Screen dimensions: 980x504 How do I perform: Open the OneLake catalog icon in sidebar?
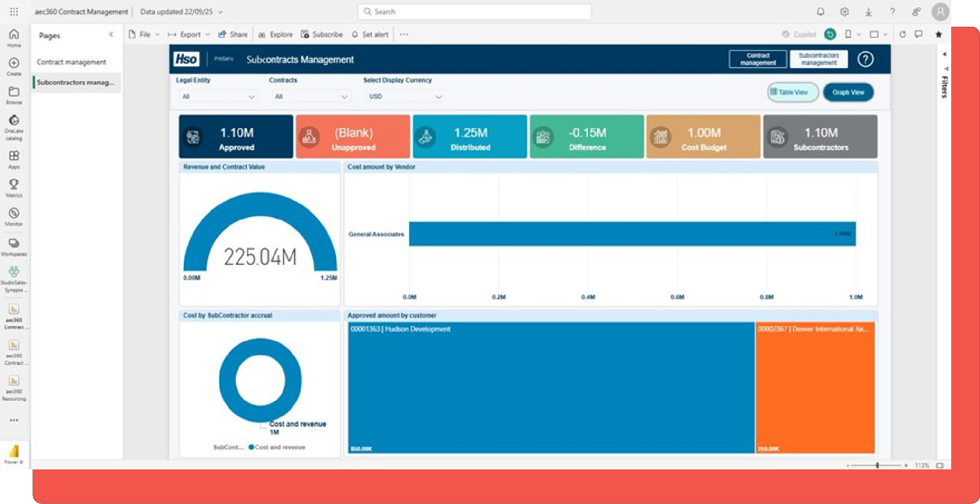[14, 121]
